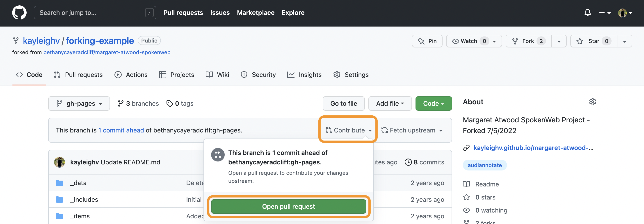Switch to the Actions tab

(131, 75)
